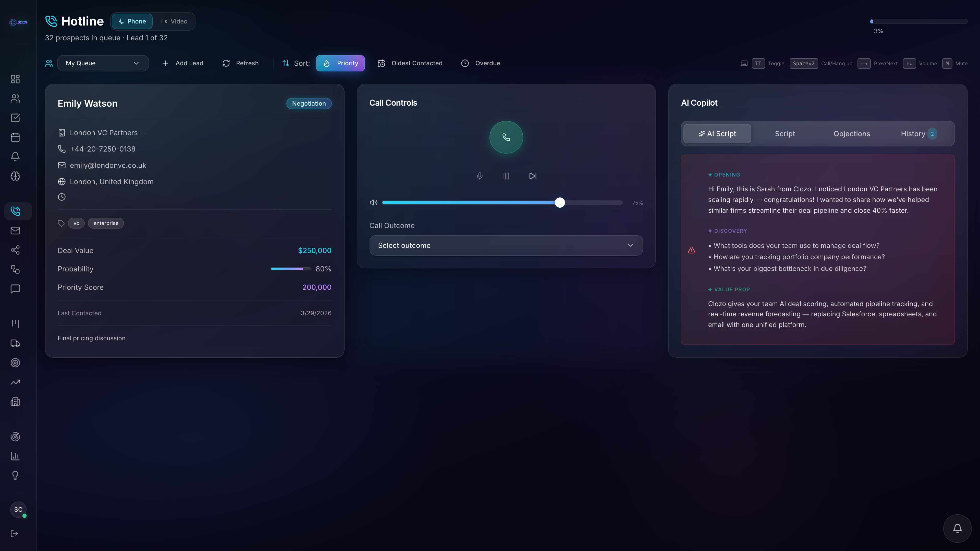Screen dimensions: 980x551
Task: Open the contacts icon in sidebar
Action: tap(15, 98)
